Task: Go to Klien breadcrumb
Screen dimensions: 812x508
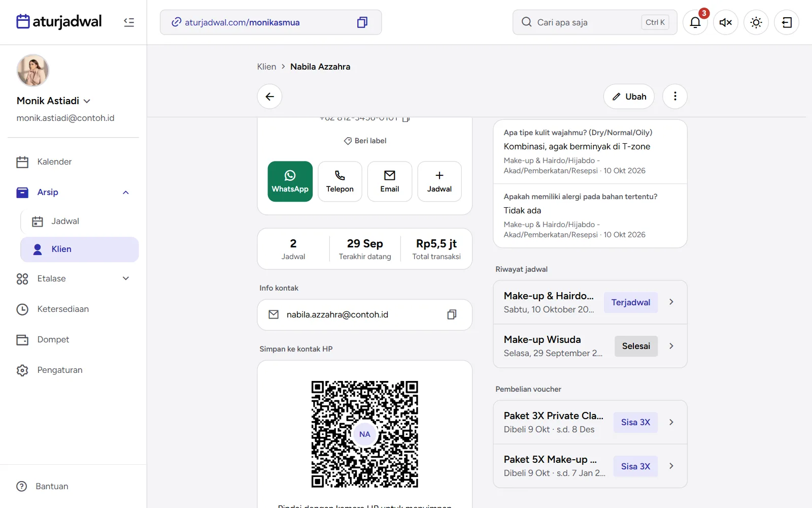Action: tap(266, 67)
